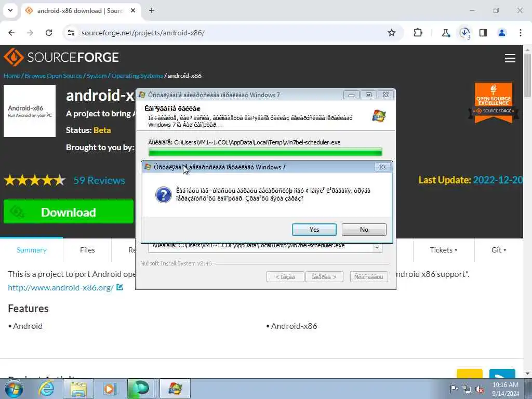Open the Action Center flag icon
The width and height of the screenshot is (532, 399).
[454, 389]
